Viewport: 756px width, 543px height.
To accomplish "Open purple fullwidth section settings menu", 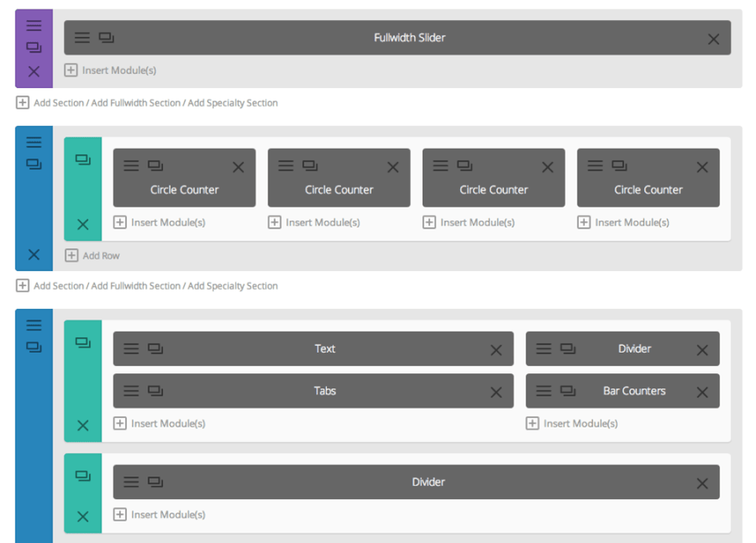I will (x=33, y=26).
